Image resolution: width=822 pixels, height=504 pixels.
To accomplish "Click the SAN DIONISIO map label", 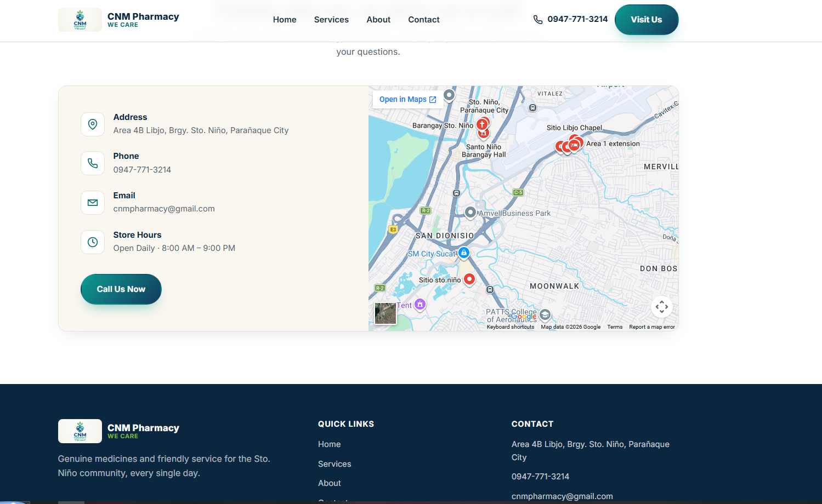I will [445, 236].
